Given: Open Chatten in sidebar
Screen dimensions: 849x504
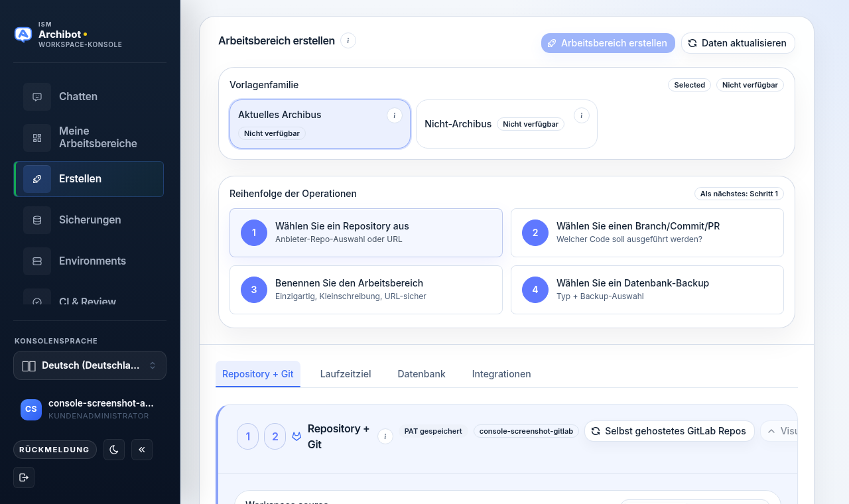Looking at the screenshot, I should (89, 96).
